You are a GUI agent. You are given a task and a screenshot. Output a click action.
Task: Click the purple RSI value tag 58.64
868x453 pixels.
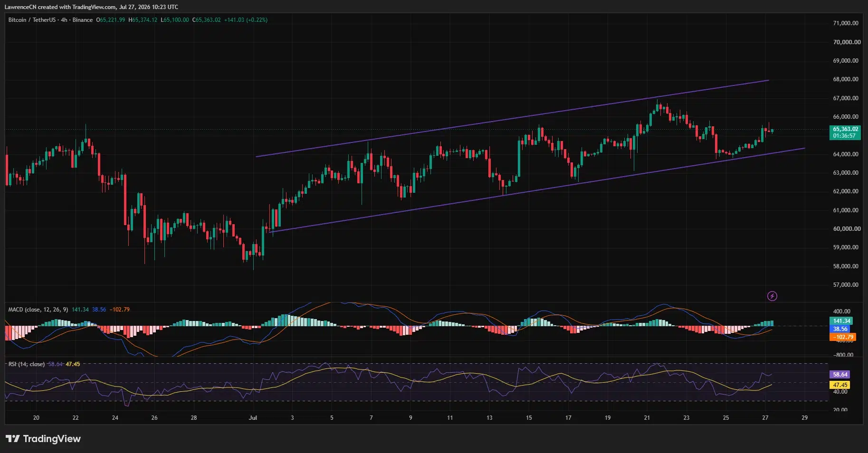[x=840, y=375]
